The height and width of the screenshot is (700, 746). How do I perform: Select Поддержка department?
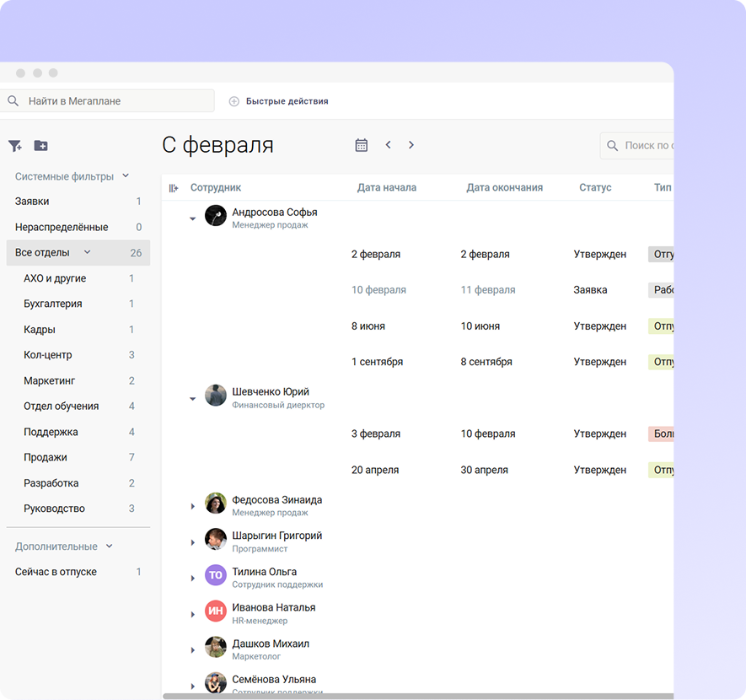(78, 432)
